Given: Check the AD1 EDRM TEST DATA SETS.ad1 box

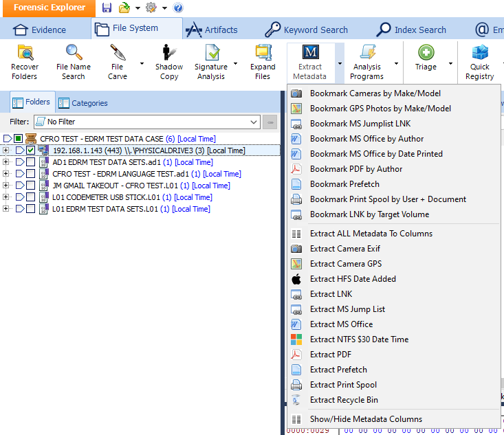Looking at the screenshot, I should 30,162.
